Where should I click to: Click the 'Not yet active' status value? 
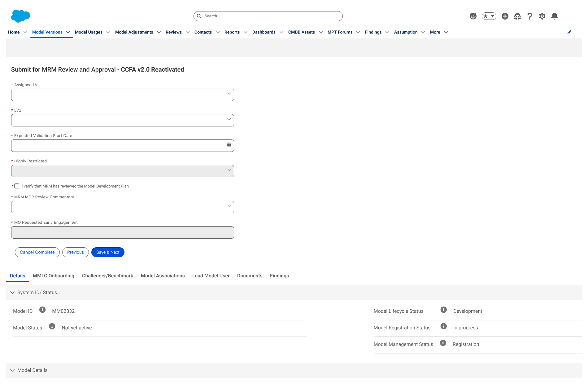click(x=77, y=328)
